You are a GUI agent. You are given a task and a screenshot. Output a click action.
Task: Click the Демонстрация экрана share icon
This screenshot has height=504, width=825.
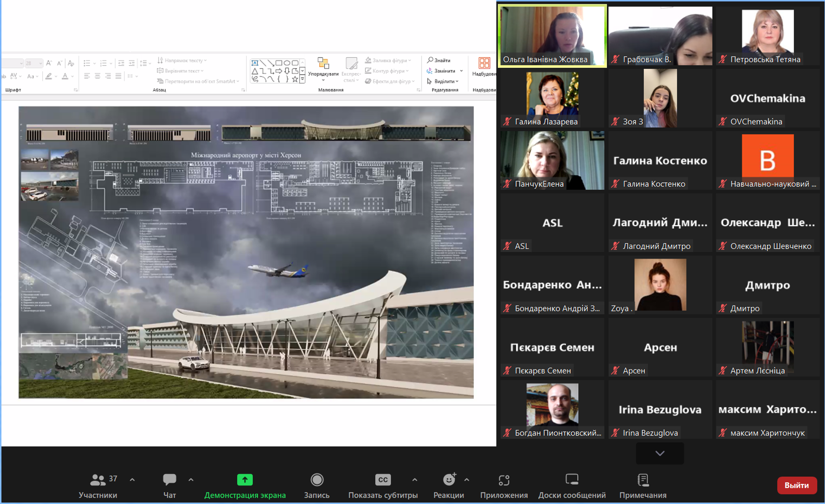[245, 480]
